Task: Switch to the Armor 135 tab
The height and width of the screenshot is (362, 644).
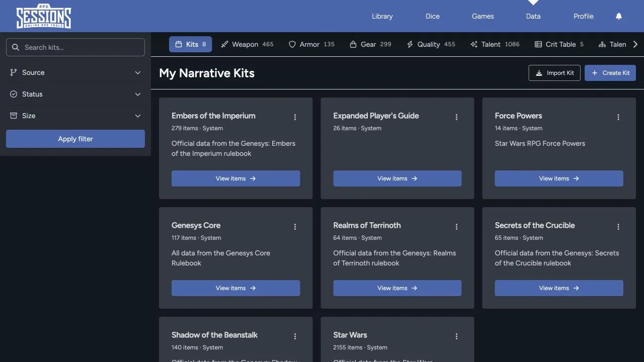Action: coord(311,44)
